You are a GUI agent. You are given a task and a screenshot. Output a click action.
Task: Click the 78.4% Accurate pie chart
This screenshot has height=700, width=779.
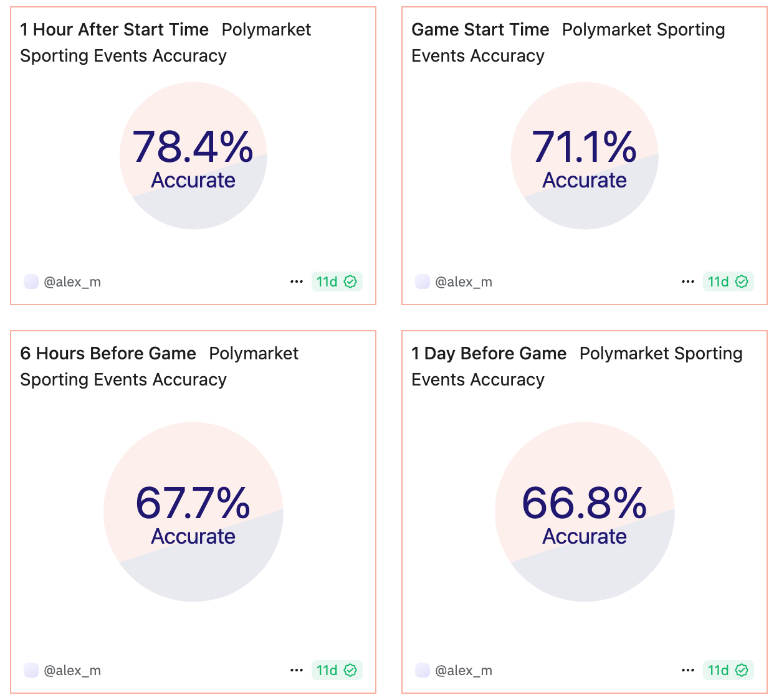point(193,156)
